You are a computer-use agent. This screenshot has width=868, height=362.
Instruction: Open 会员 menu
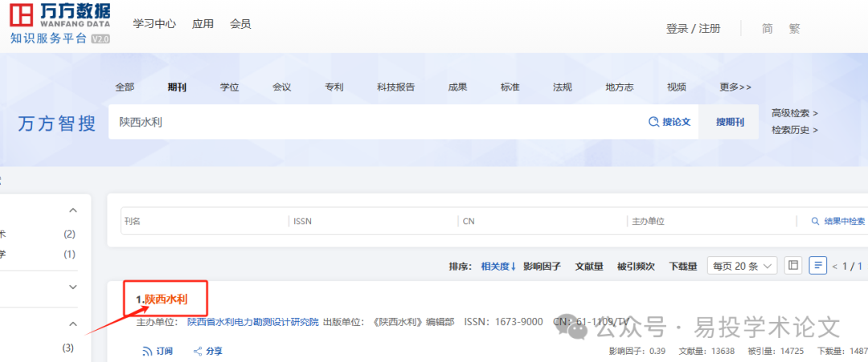coord(240,24)
